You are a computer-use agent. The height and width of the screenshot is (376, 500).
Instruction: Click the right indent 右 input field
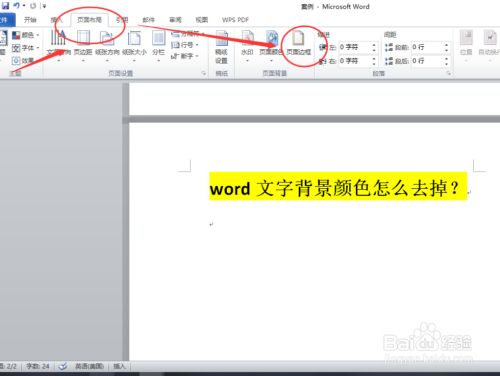[x=355, y=61]
